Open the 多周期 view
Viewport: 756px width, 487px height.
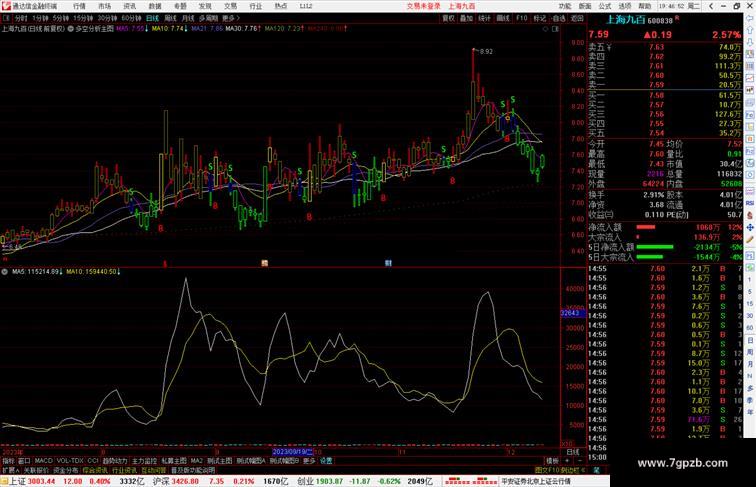coord(208,18)
